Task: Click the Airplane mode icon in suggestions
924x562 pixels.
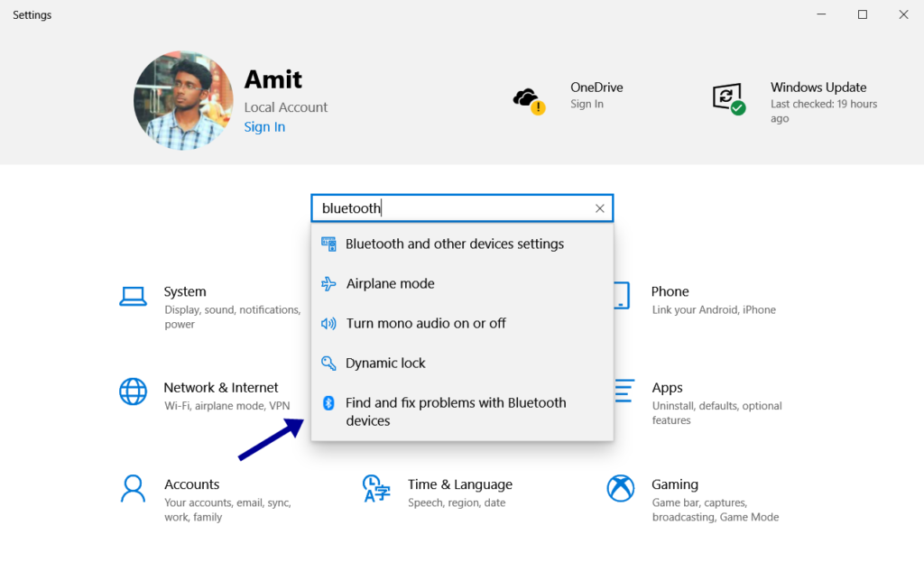Action: coord(329,283)
